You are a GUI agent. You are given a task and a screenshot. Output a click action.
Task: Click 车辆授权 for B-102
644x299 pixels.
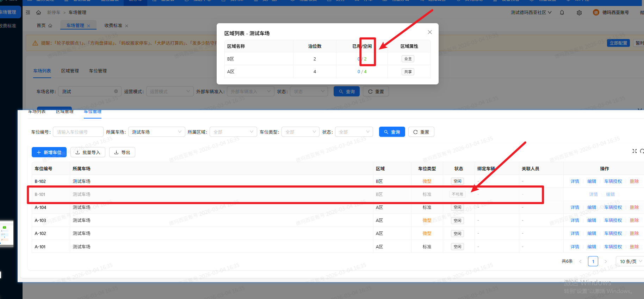(x=613, y=182)
